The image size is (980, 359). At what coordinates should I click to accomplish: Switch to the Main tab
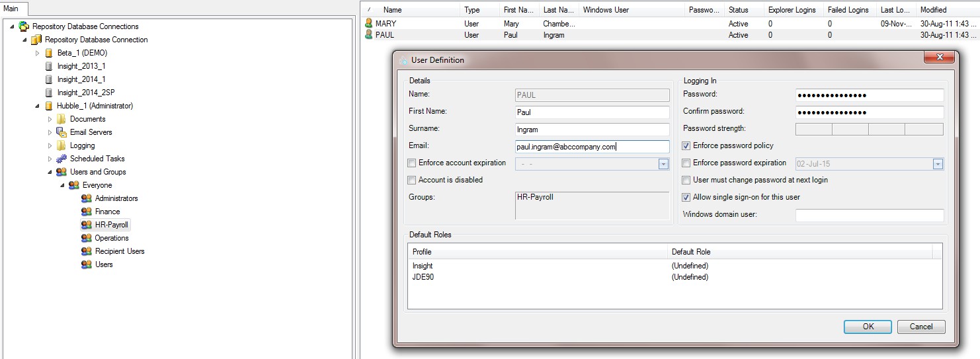(11, 9)
